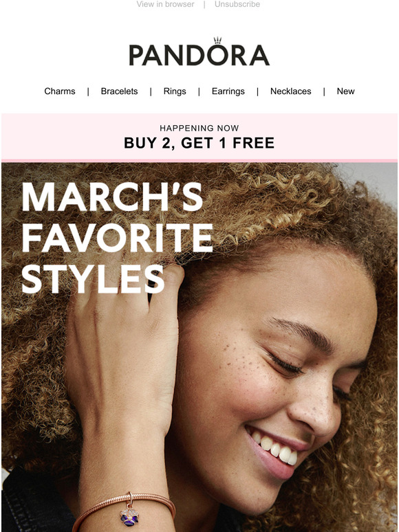Browse the Earrings category

[x=228, y=91]
